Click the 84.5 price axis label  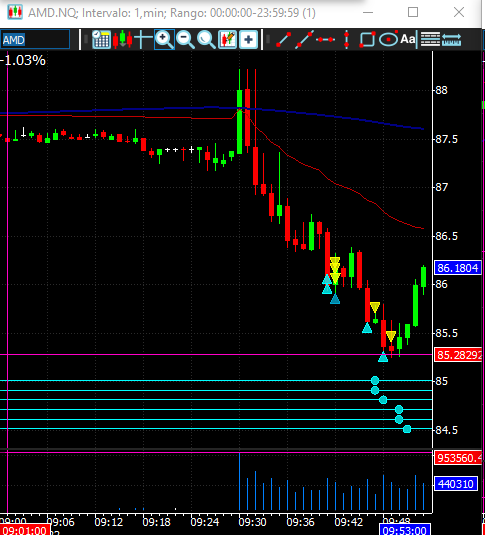coord(446,430)
